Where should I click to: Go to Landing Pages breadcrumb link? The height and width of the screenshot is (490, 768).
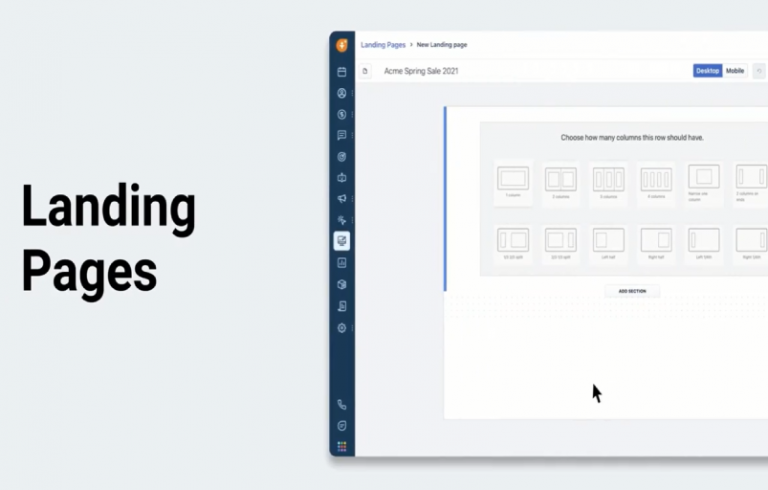(x=383, y=45)
